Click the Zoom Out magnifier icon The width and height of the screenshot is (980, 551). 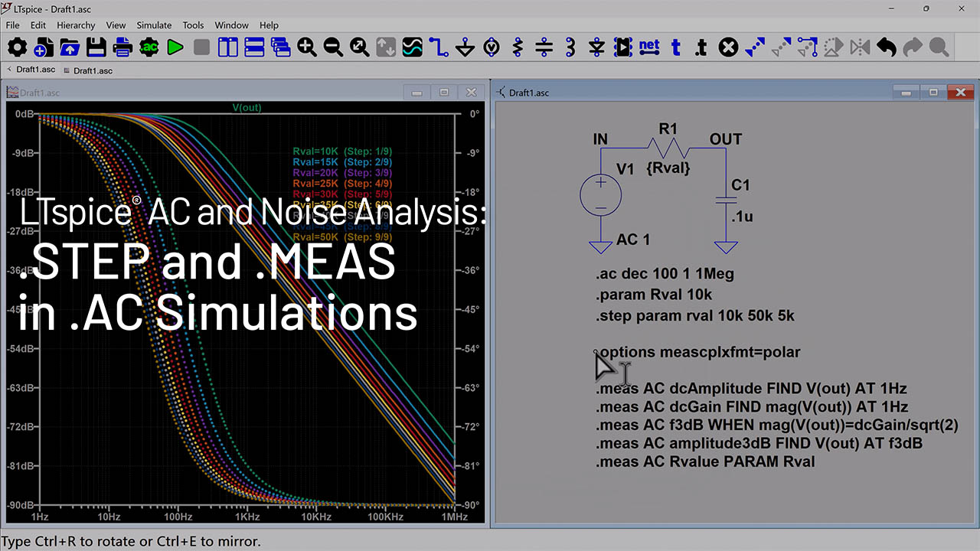(333, 47)
